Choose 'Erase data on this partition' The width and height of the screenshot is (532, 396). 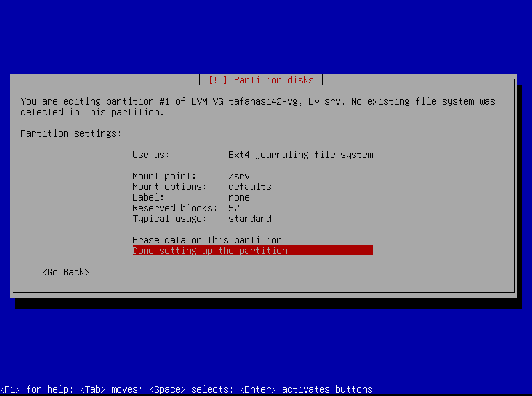(x=207, y=240)
